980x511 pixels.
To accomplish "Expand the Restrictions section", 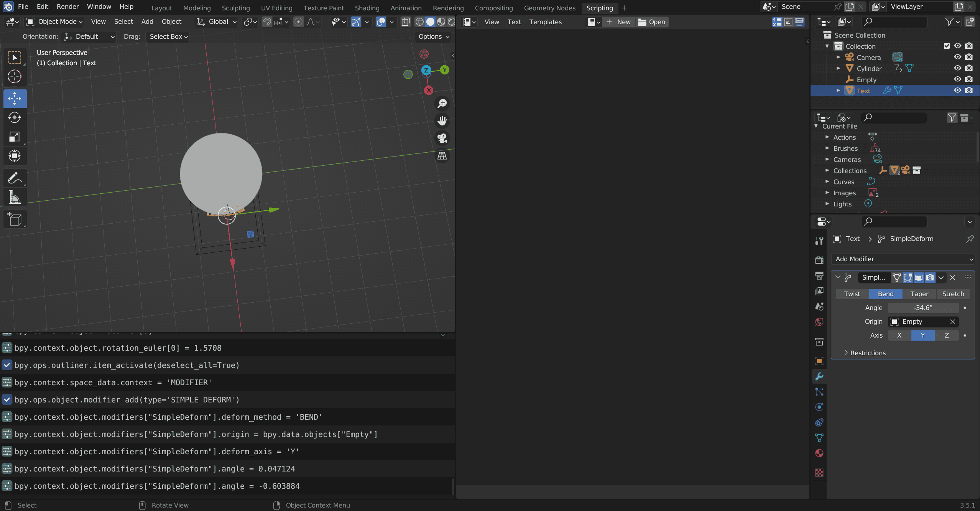I will coord(868,353).
